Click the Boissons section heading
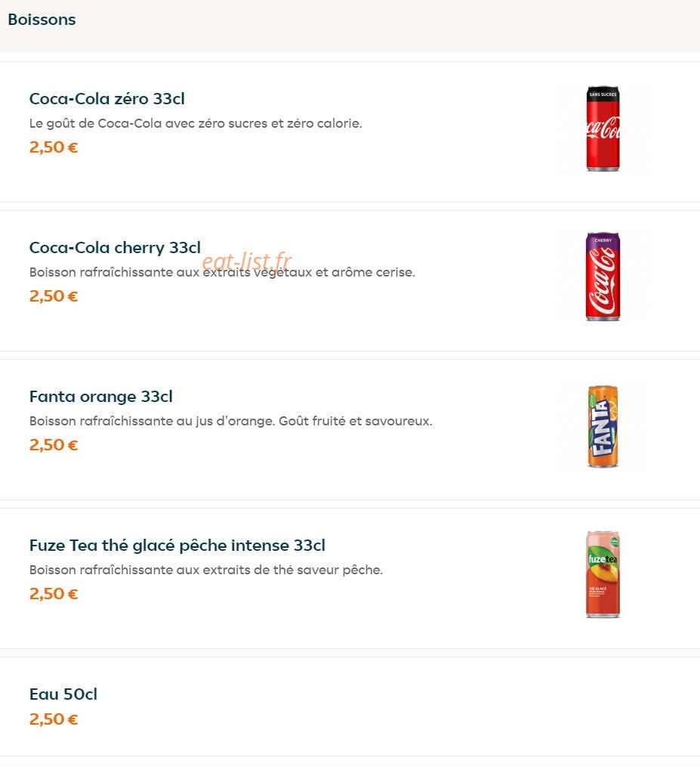 point(42,19)
